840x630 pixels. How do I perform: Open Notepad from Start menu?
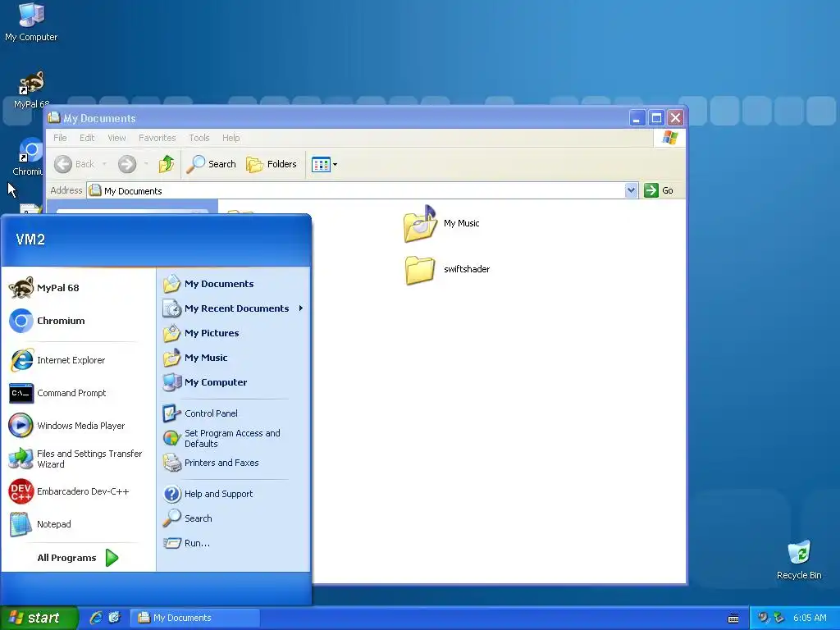pyautogui.click(x=79, y=524)
